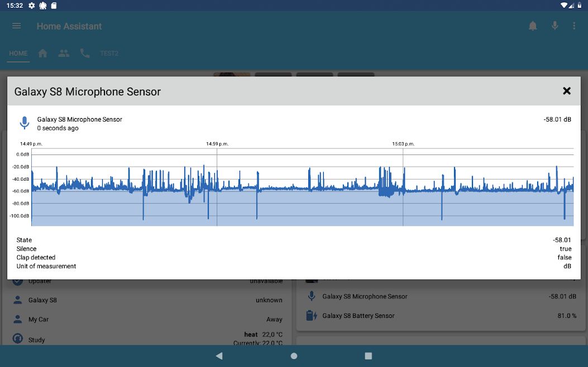
Task: Click the -80.0dB axis label
Action: click(x=21, y=204)
